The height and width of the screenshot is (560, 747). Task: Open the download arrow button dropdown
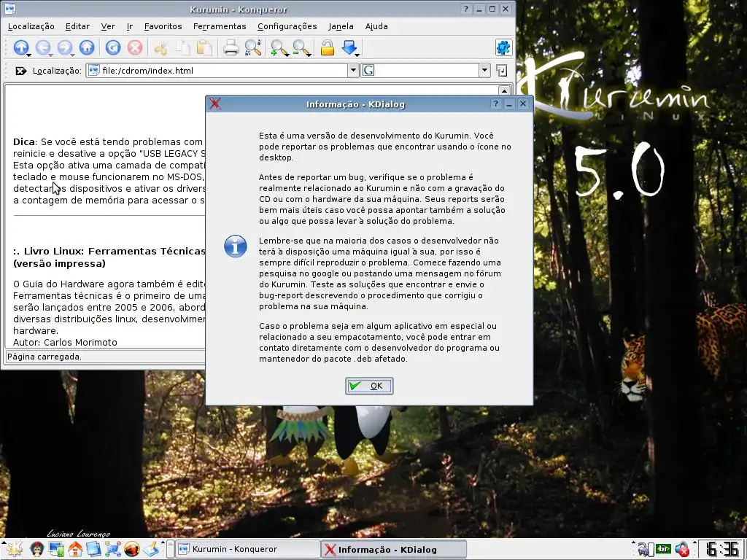357,55
